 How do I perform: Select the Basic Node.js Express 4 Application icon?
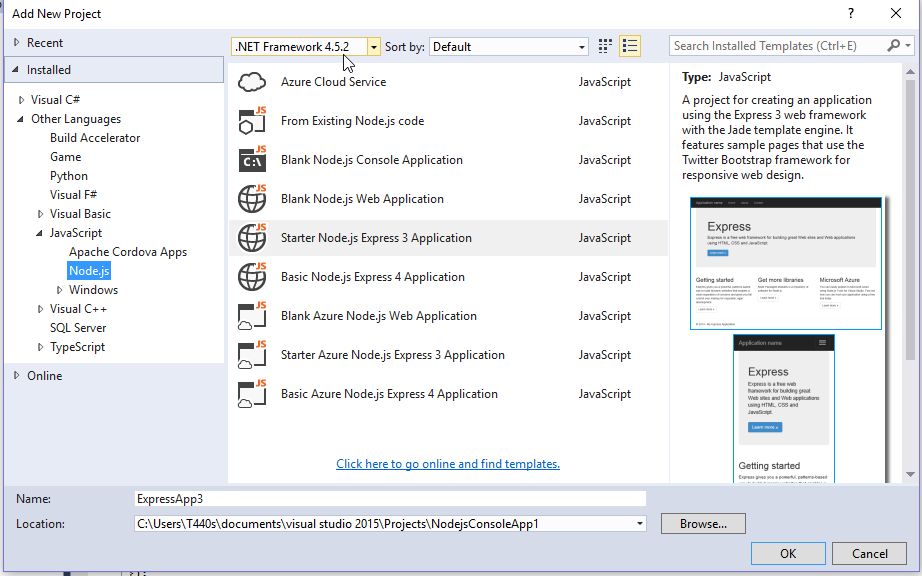[x=252, y=277]
